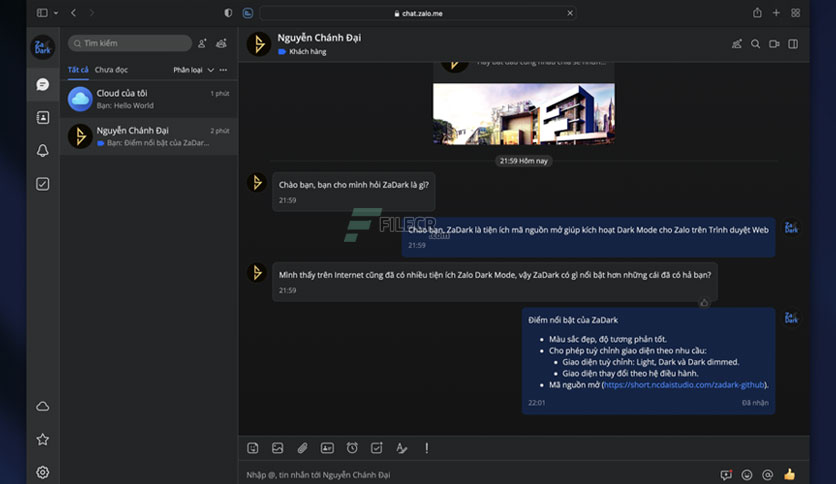Open the Messages section in Zalo sidebar

[x=43, y=84]
